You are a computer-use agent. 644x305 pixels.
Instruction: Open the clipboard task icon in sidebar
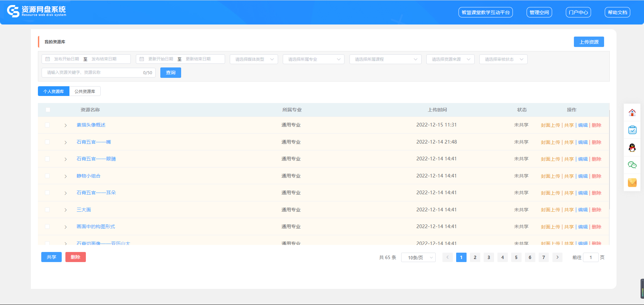pyautogui.click(x=632, y=130)
